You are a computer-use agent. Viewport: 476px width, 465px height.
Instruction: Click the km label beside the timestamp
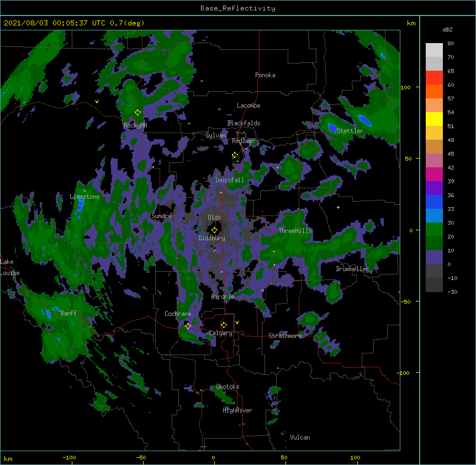pyautogui.click(x=411, y=23)
